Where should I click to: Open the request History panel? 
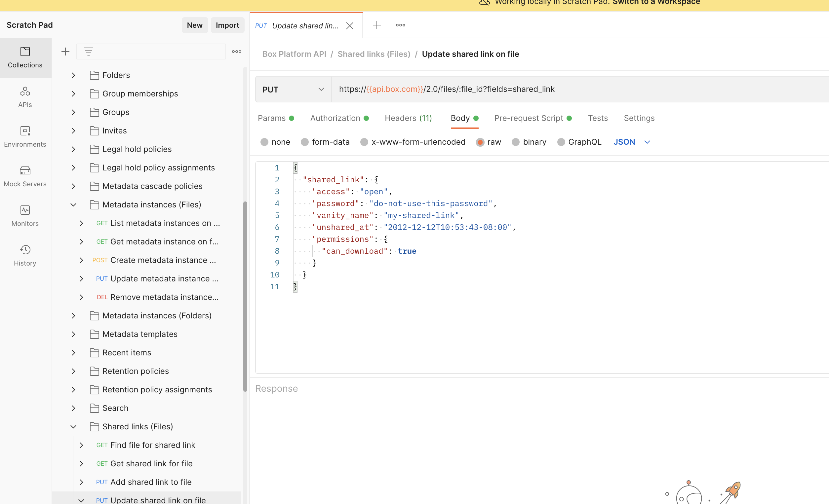(x=25, y=255)
